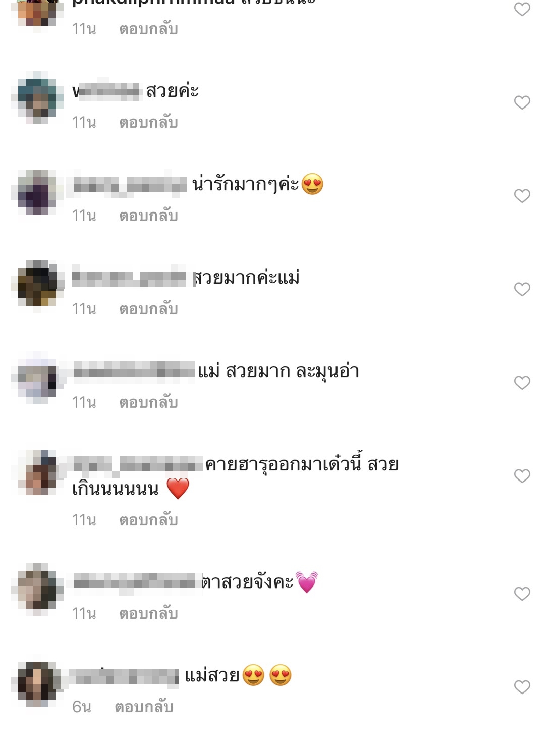The image size is (560, 746).
Task: Like the สวยมากค่ะแม่ comment
Action: point(522,289)
